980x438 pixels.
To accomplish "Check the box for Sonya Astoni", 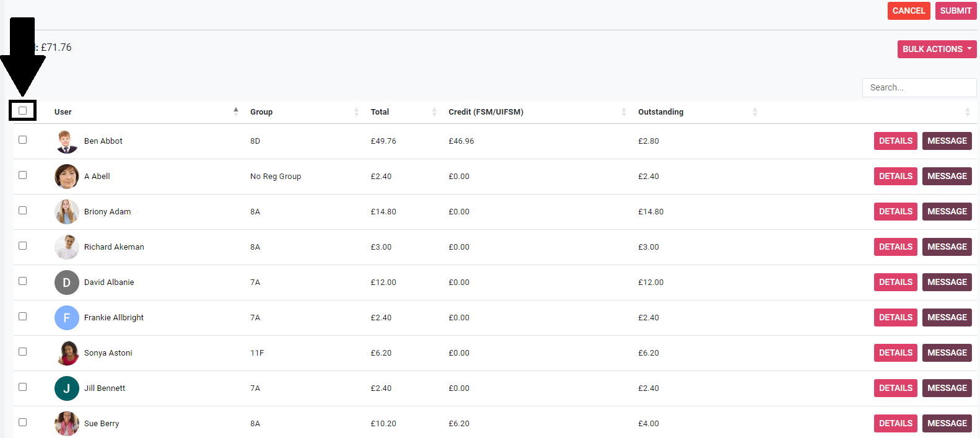I will coord(23,352).
